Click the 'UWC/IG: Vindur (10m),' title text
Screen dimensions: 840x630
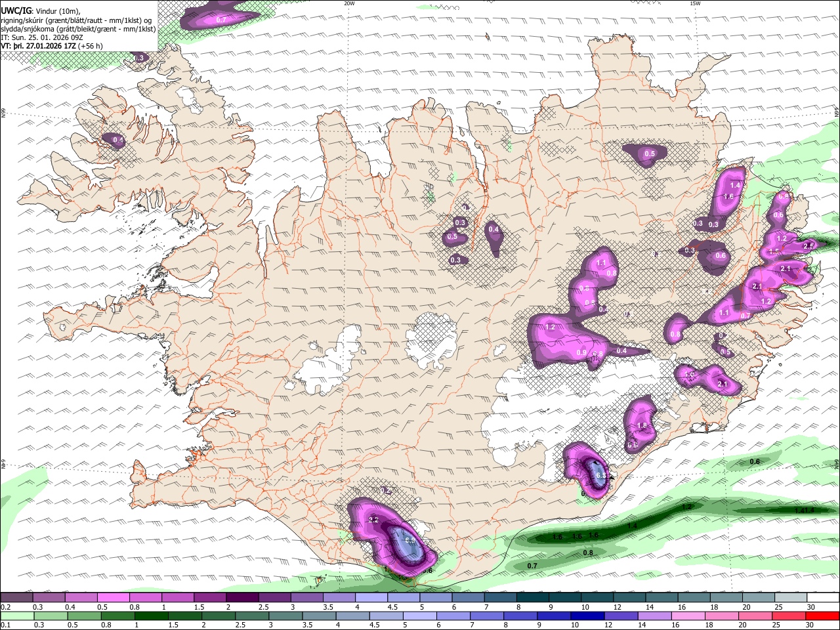[41, 10]
